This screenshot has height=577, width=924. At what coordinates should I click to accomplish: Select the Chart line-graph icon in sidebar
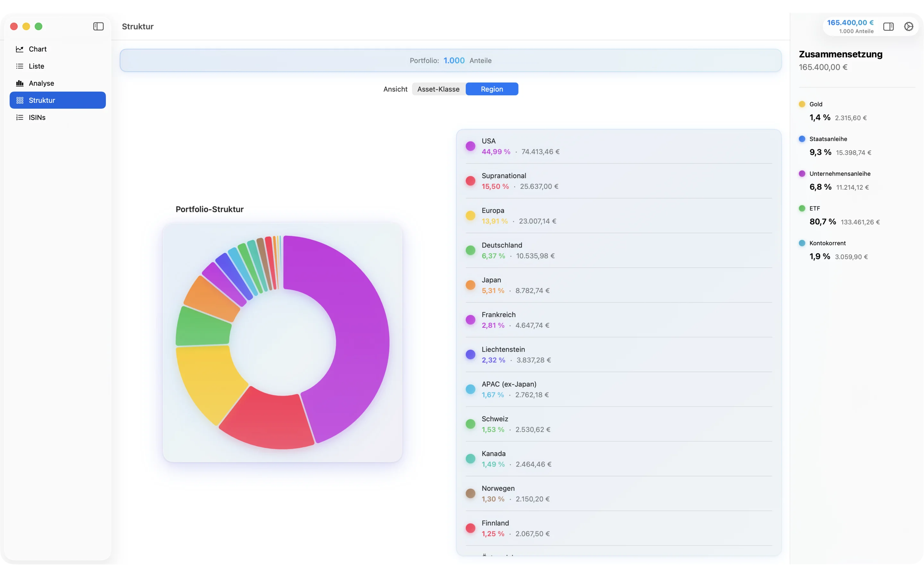(20, 49)
